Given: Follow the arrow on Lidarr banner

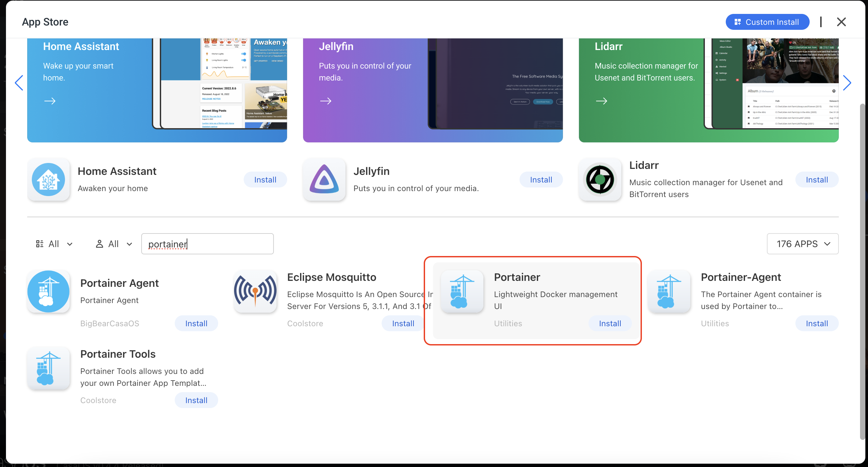Looking at the screenshot, I should [x=601, y=101].
